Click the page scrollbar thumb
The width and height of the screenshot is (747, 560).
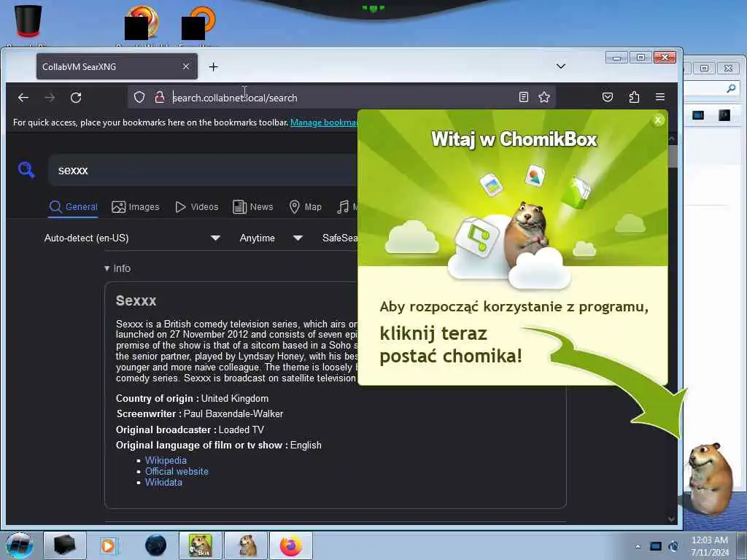672,156
